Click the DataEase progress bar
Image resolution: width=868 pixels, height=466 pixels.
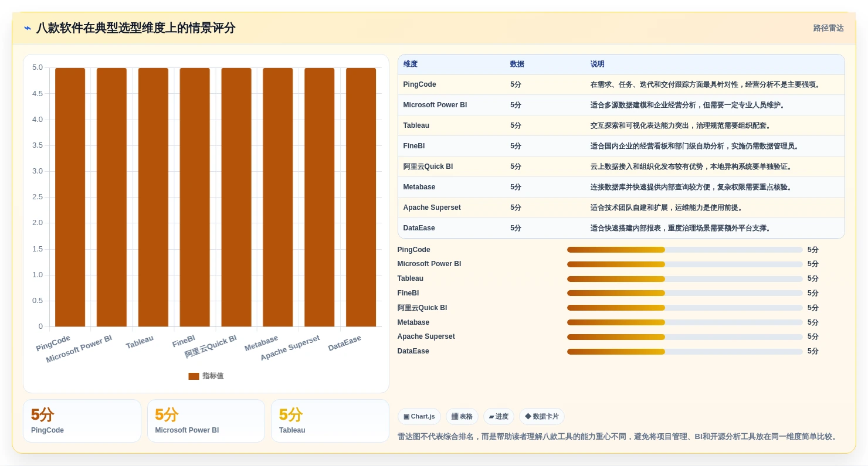coord(685,352)
